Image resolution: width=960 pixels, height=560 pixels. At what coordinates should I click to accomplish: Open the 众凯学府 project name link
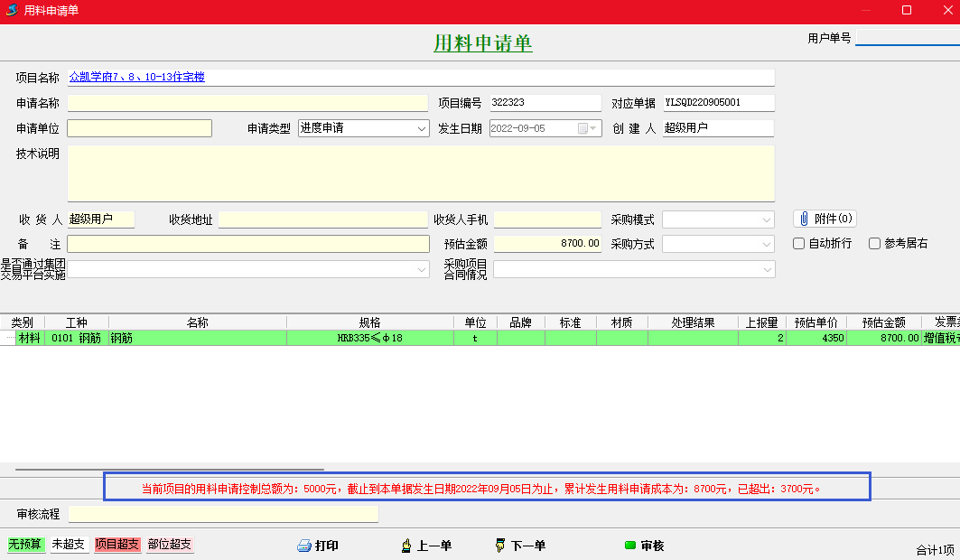coord(137,78)
